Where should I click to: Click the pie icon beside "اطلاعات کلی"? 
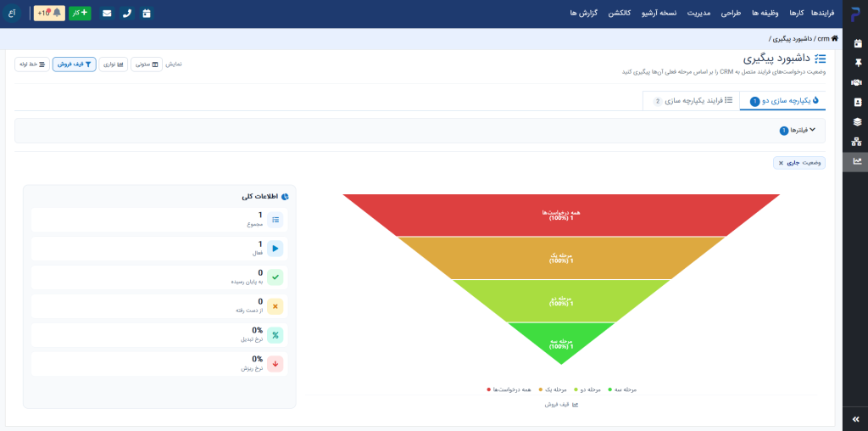[285, 197]
